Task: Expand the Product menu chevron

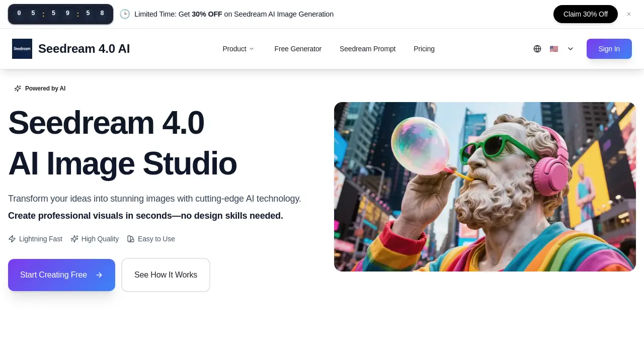Action: tap(252, 49)
